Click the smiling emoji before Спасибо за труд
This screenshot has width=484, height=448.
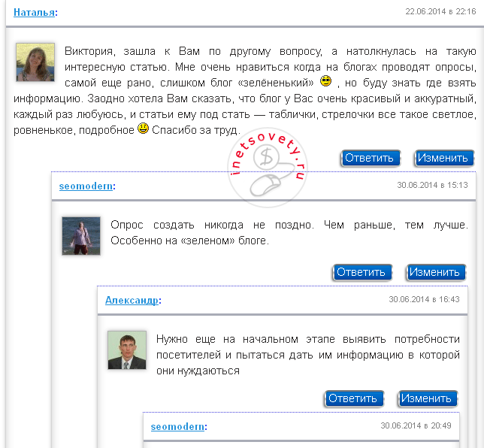143,128
